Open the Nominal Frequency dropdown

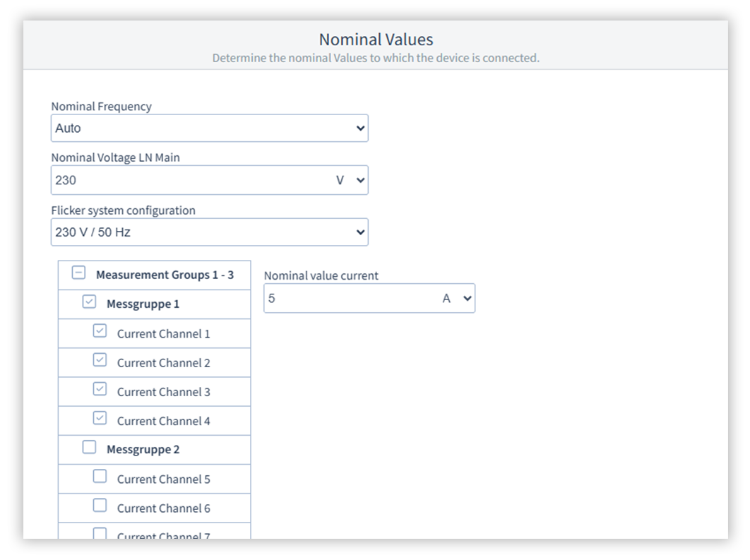[x=209, y=129]
